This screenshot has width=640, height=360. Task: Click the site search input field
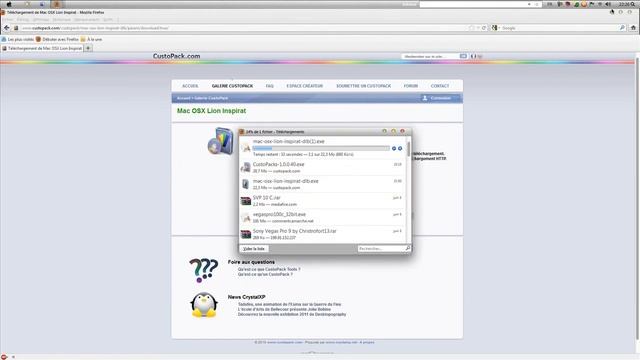(x=430, y=56)
